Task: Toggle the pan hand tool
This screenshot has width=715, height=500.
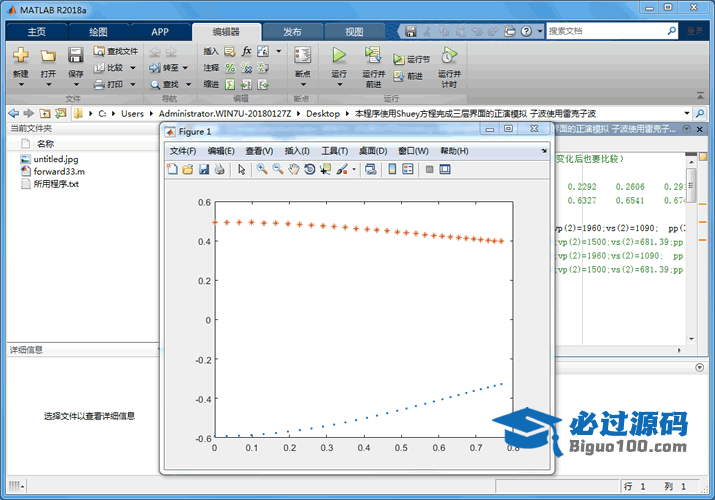Action: 294,170
